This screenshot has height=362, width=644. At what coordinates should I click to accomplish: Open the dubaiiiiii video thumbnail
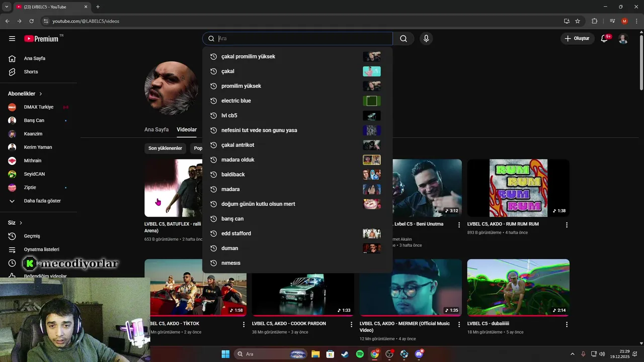pyautogui.click(x=518, y=288)
